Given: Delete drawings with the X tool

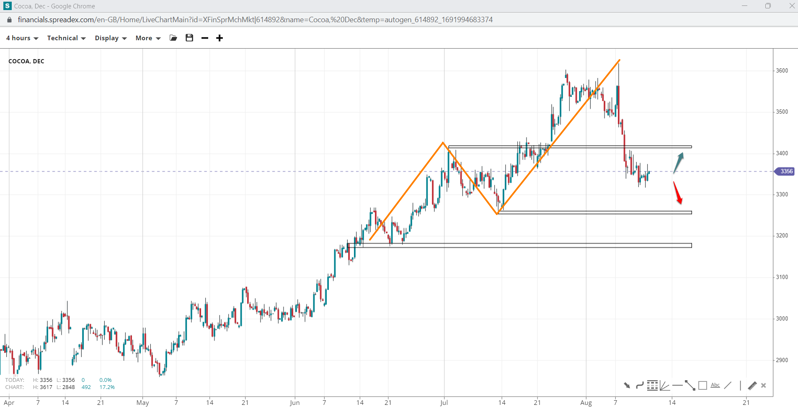Looking at the screenshot, I should point(764,385).
